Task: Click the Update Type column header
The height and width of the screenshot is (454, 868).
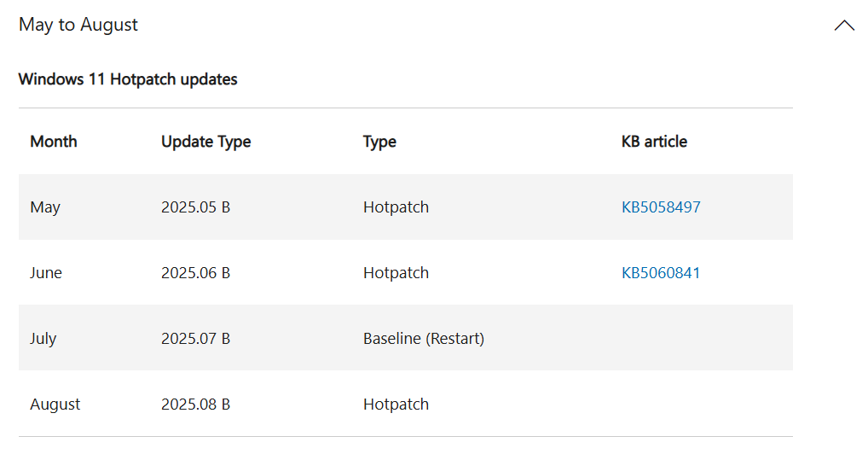Action: (x=206, y=142)
